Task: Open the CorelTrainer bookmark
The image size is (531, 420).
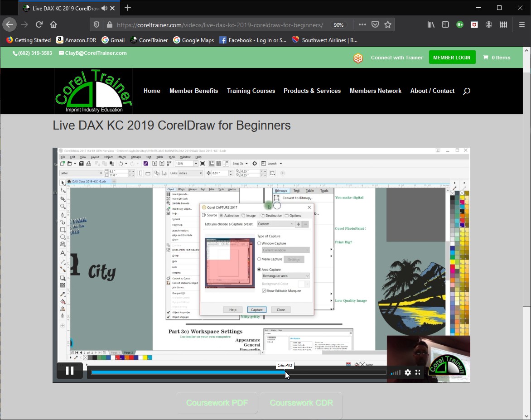Action: click(x=149, y=40)
